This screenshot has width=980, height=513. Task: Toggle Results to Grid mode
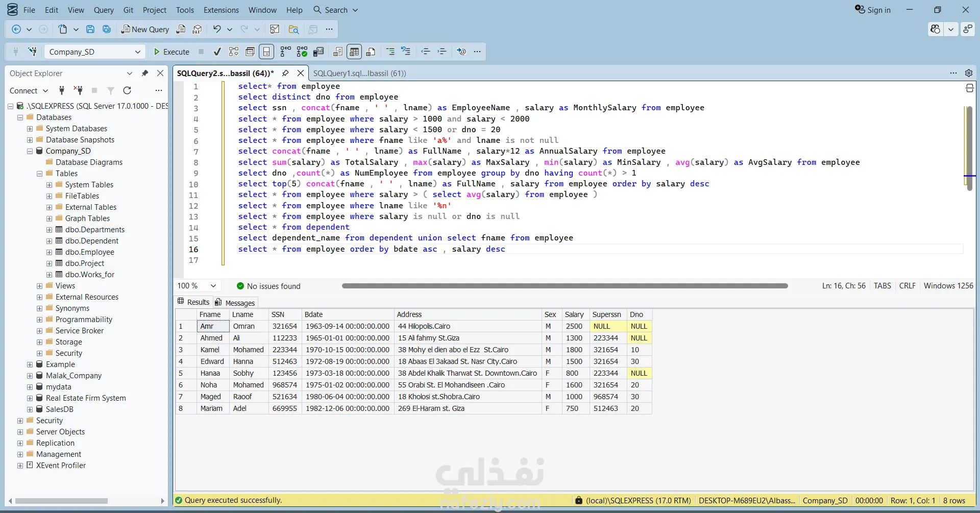pos(354,52)
